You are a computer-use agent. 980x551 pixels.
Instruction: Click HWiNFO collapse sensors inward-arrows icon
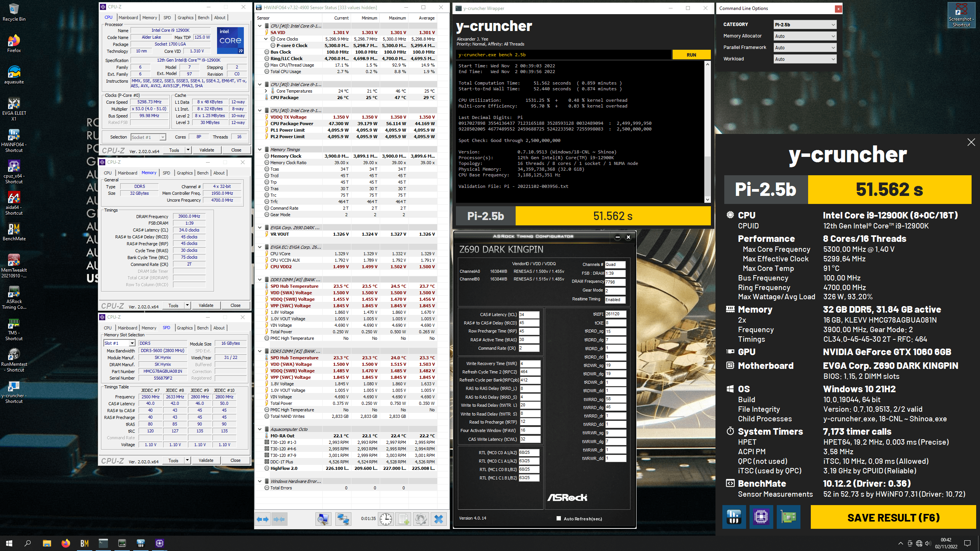pos(279,519)
